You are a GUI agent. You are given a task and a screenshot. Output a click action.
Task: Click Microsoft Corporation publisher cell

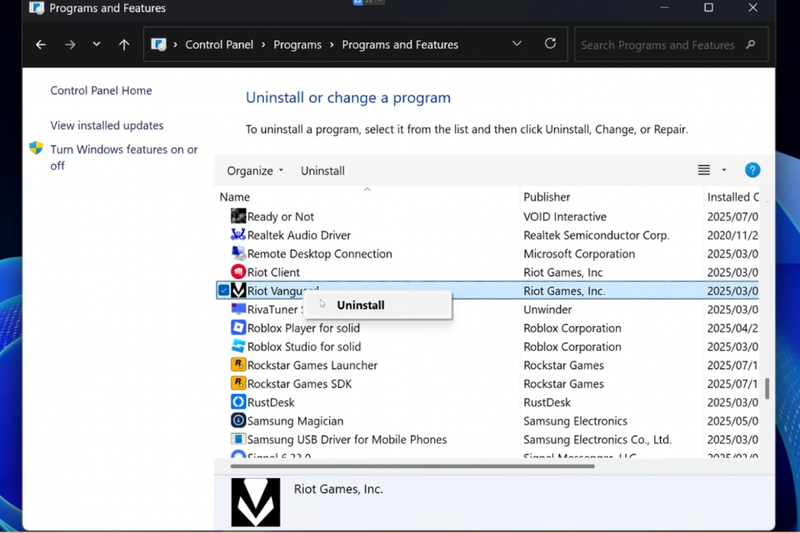point(579,253)
